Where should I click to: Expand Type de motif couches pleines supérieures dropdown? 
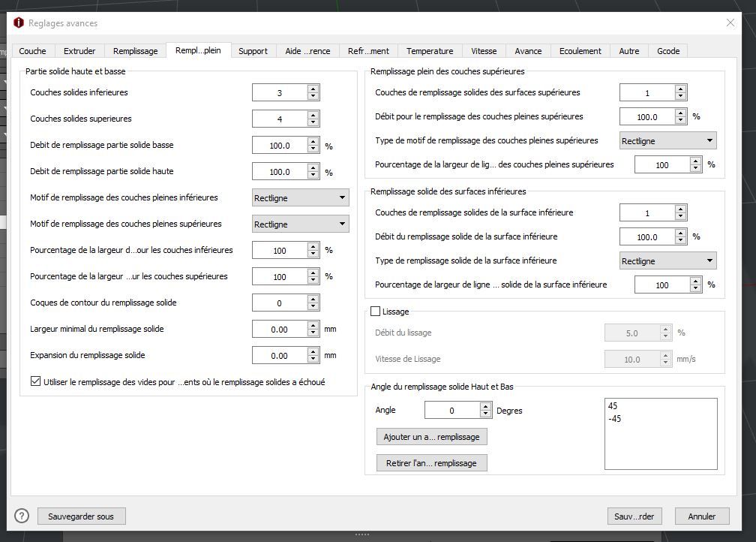pos(667,140)
